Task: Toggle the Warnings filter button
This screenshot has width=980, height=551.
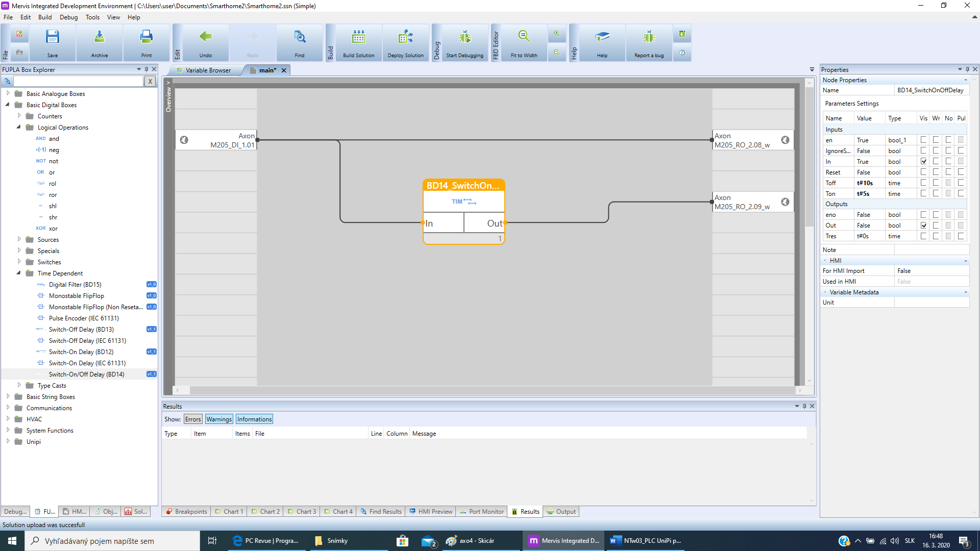Action: [219, 419]
